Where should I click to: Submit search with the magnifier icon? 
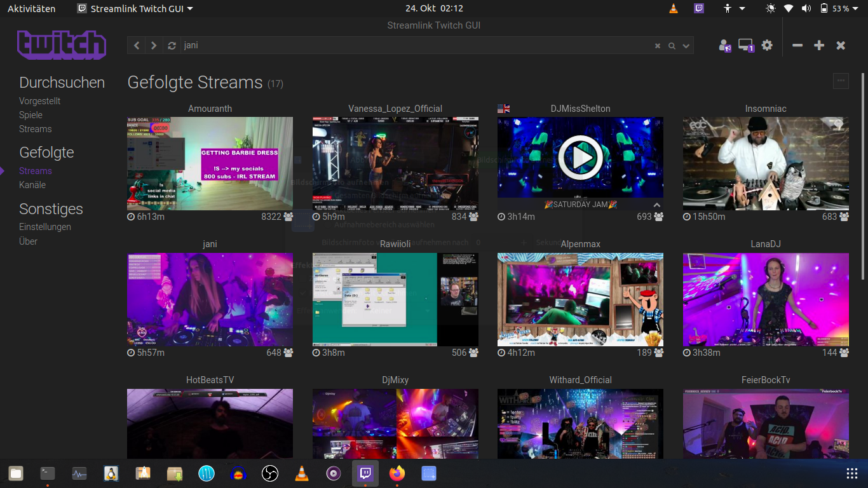point(672,46)
